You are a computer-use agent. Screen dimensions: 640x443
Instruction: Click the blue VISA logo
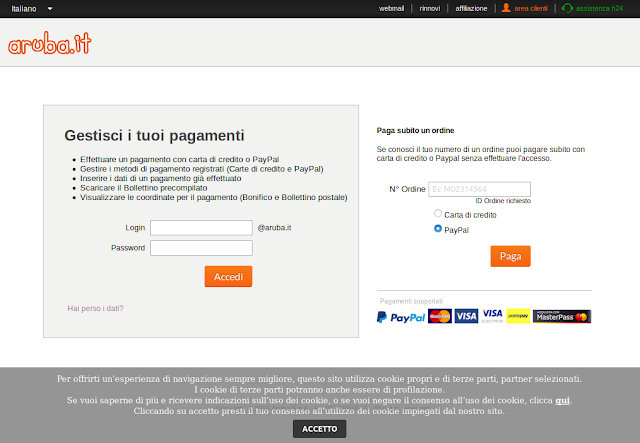466,316
